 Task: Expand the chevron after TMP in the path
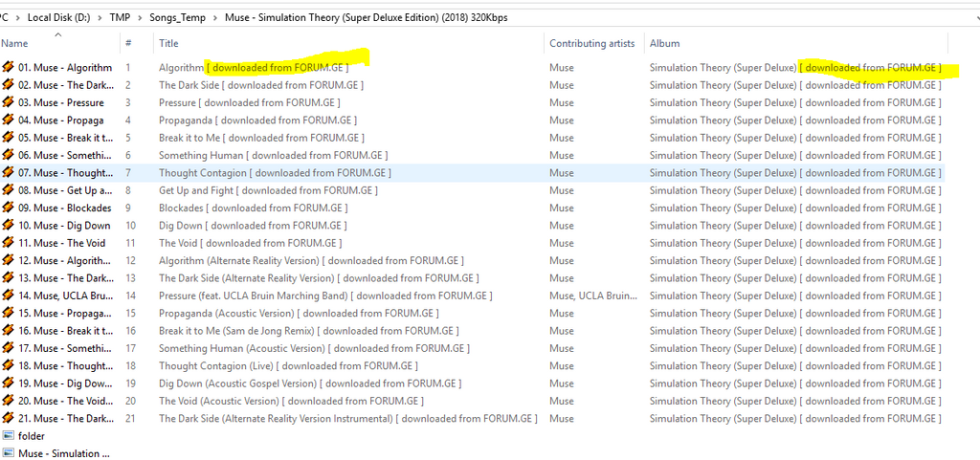click(140, 17)
